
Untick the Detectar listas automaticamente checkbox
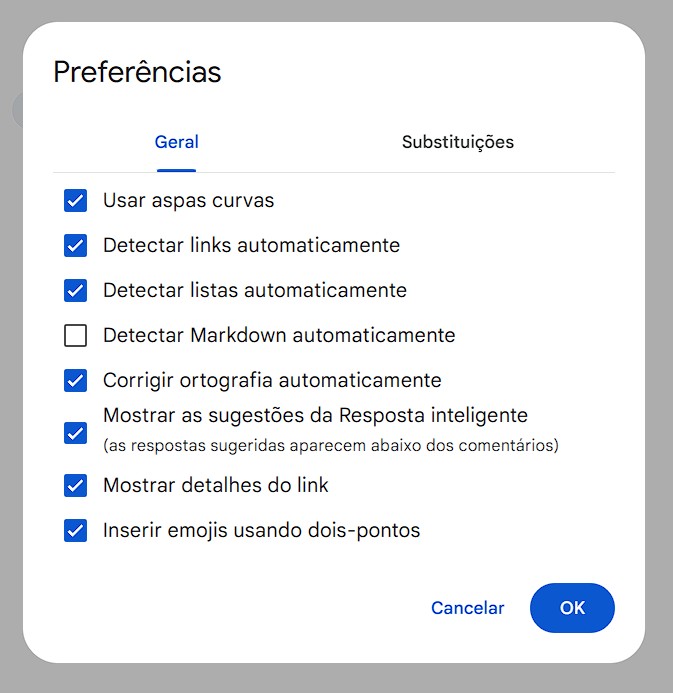[x=75, y=291]
